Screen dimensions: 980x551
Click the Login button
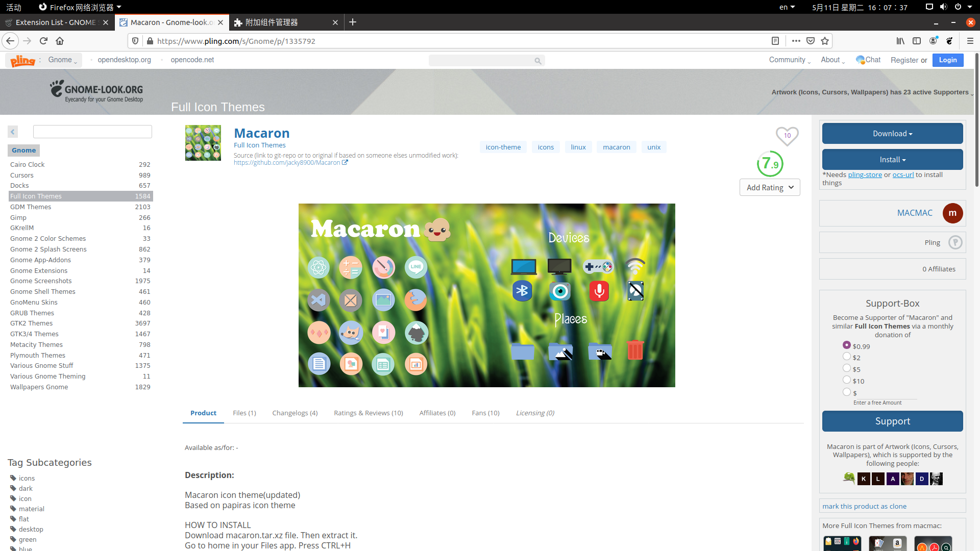[948, 60]
